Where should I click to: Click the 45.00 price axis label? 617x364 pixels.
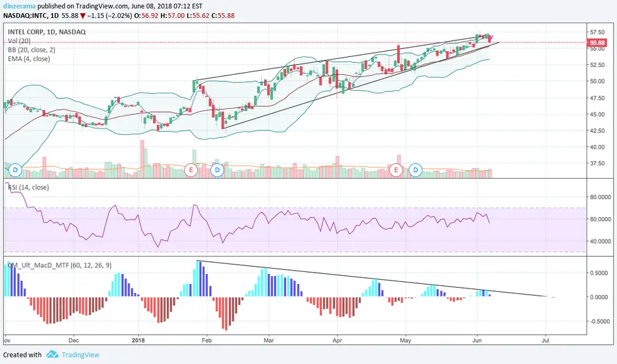click(597, 114)
